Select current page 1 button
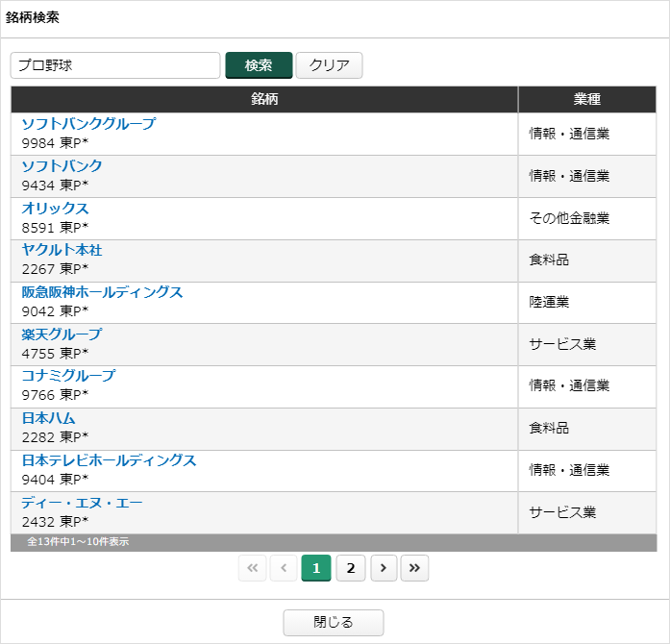The image size is (670, 644). point(316,568)
